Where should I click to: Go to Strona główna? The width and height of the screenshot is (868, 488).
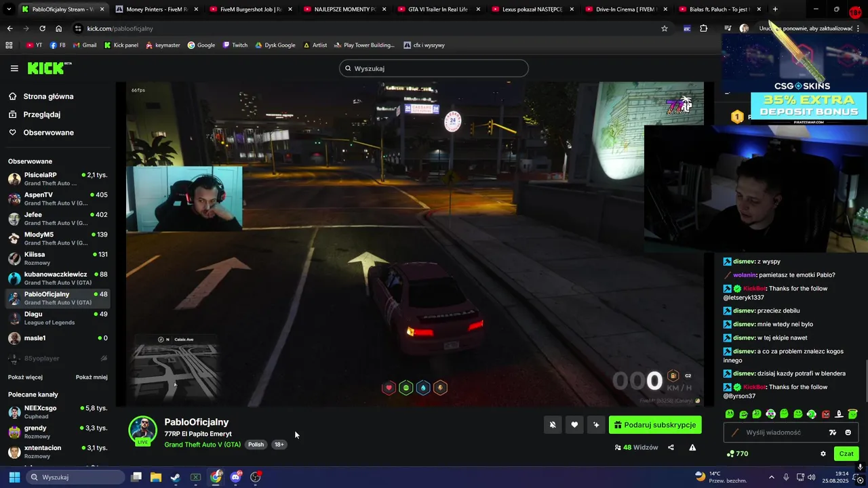(41, 96)
